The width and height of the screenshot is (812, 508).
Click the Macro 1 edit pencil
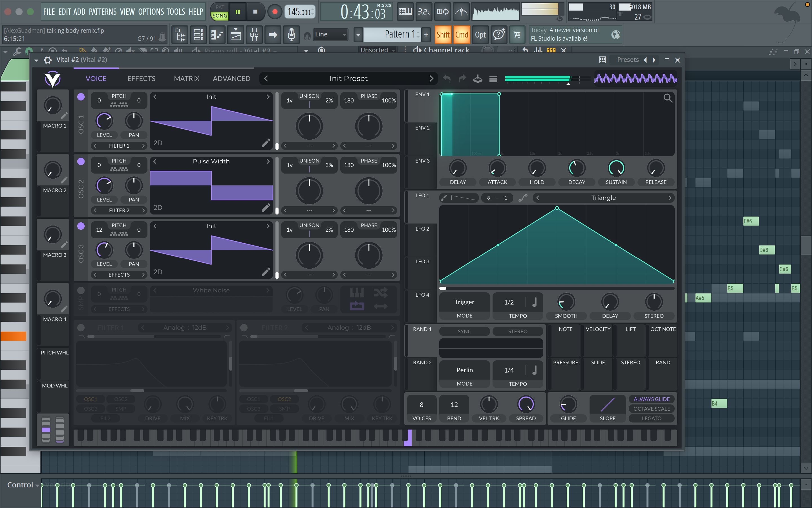64,116
